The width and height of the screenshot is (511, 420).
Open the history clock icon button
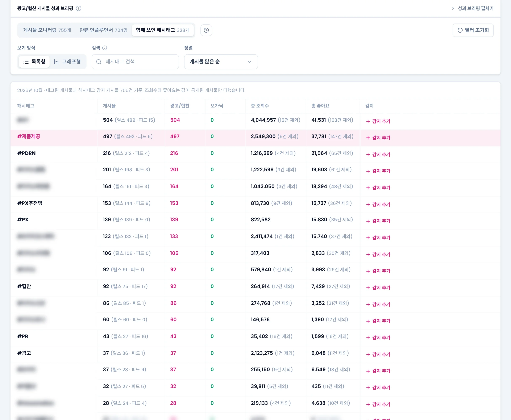(206, 30)
